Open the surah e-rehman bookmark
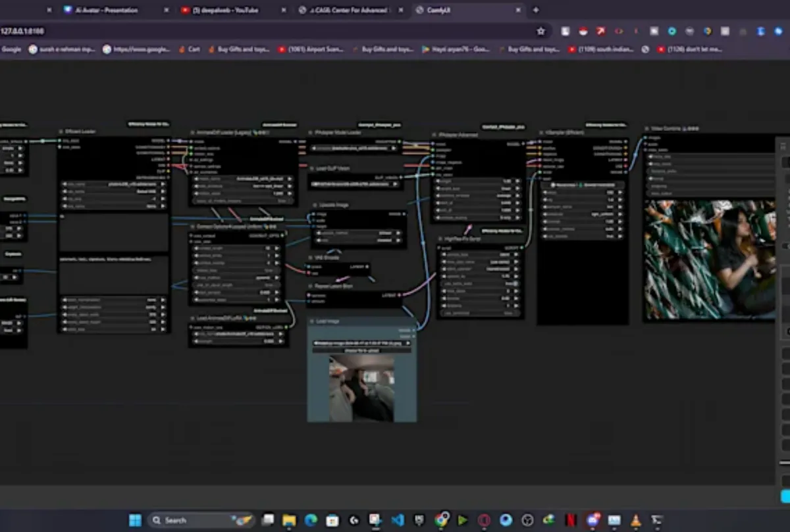Viewport: 790px width, 532px height. [x=62, y=49]
